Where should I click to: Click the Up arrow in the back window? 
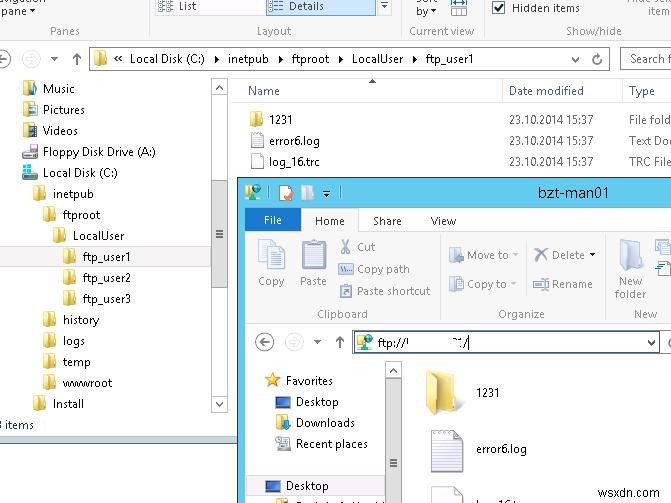(77, 59)
